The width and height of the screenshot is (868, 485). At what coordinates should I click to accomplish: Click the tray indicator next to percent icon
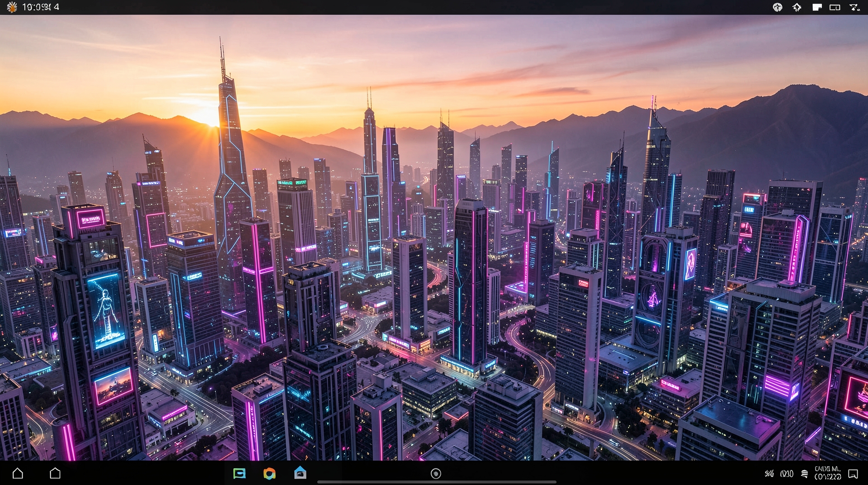(x=787, y=474)
